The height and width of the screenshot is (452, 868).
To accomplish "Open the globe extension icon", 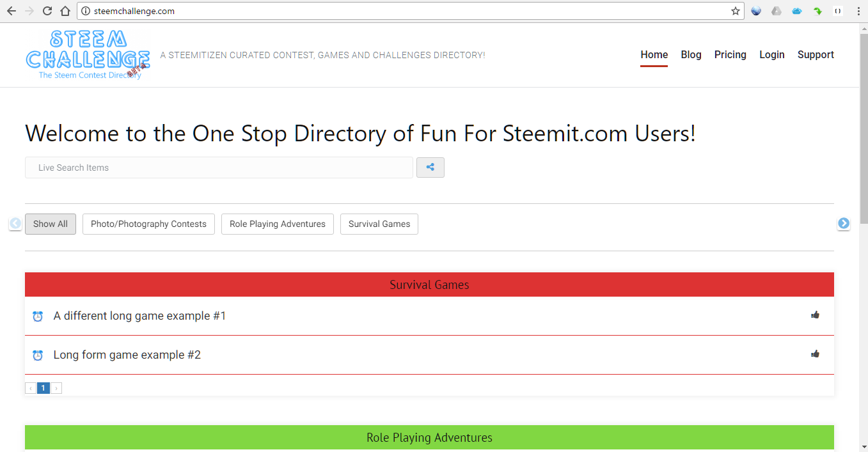I will 756,11.
